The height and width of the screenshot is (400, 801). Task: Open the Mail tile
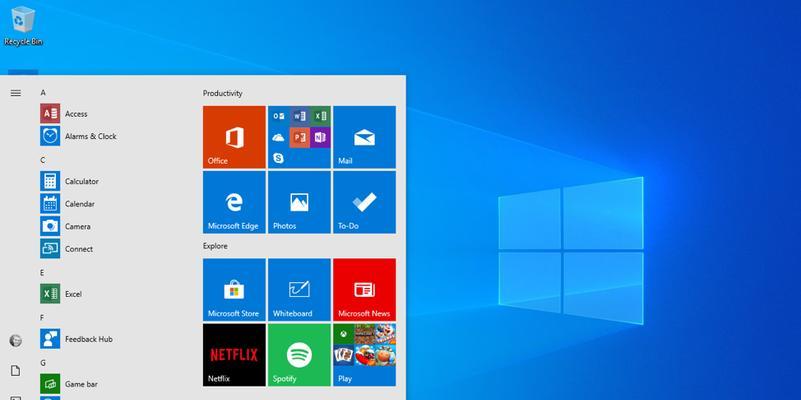(364, 137)
